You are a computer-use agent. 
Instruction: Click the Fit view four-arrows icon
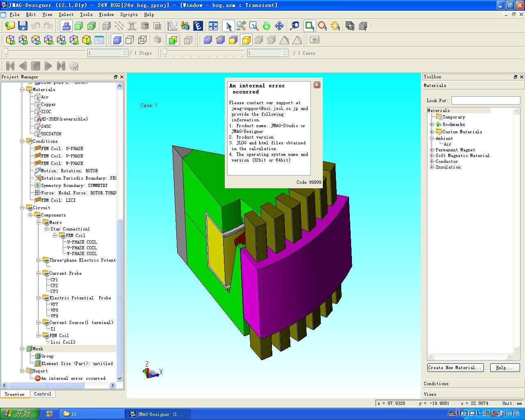(x=213, y=26)
